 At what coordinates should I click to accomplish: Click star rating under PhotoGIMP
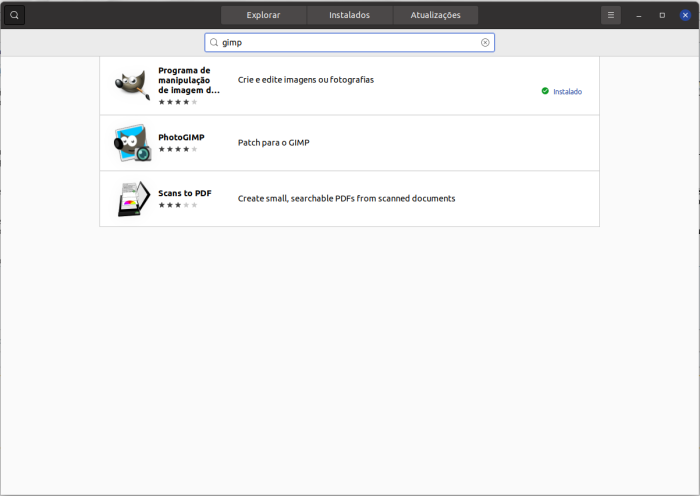(x=178, y=149)
